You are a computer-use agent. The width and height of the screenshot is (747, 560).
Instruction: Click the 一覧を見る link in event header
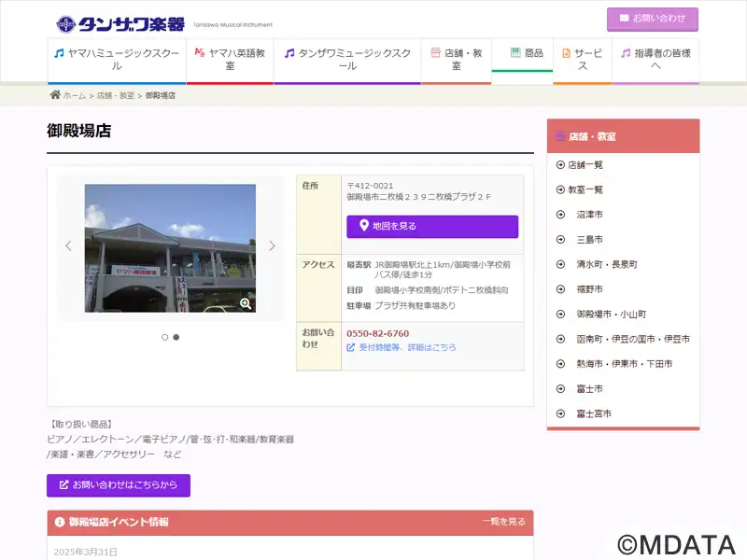pos(503,522)
